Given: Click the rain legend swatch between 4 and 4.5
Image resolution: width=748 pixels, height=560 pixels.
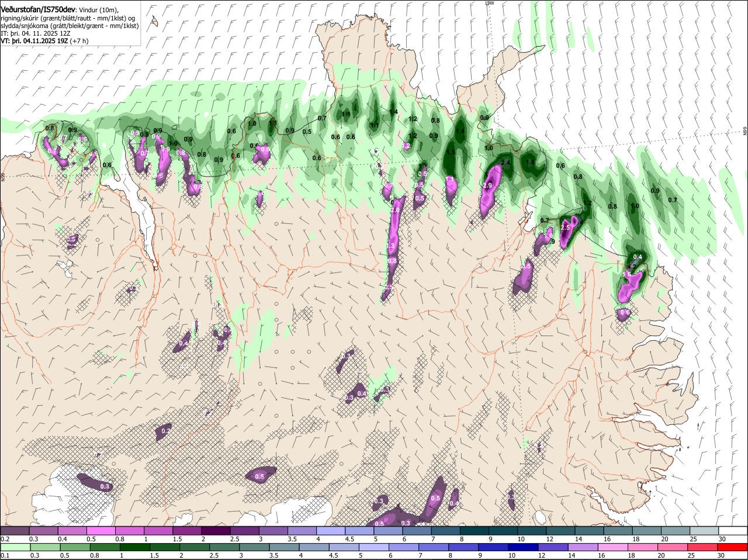Looking at the screenshot, I should [x=314, y=547].
